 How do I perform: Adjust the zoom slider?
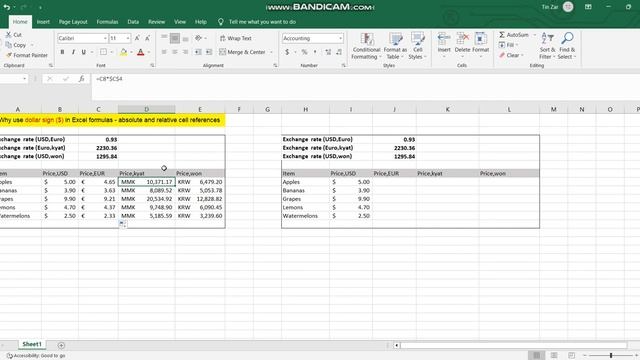point(611,356)
